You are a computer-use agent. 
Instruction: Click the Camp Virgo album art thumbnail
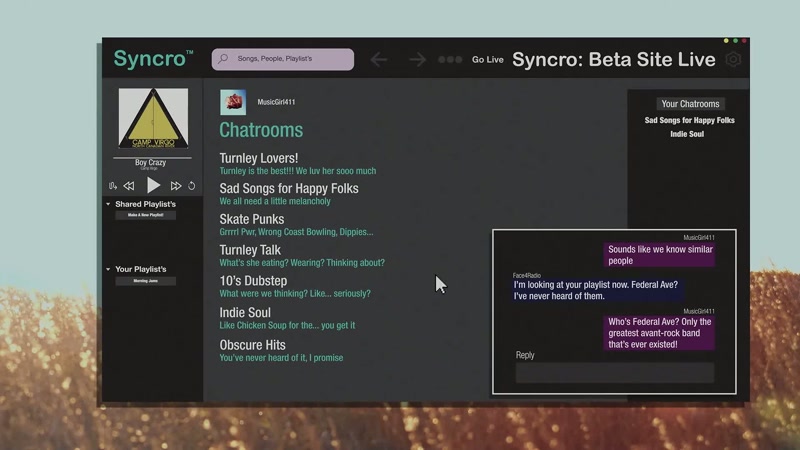click(x=154, y=118)
